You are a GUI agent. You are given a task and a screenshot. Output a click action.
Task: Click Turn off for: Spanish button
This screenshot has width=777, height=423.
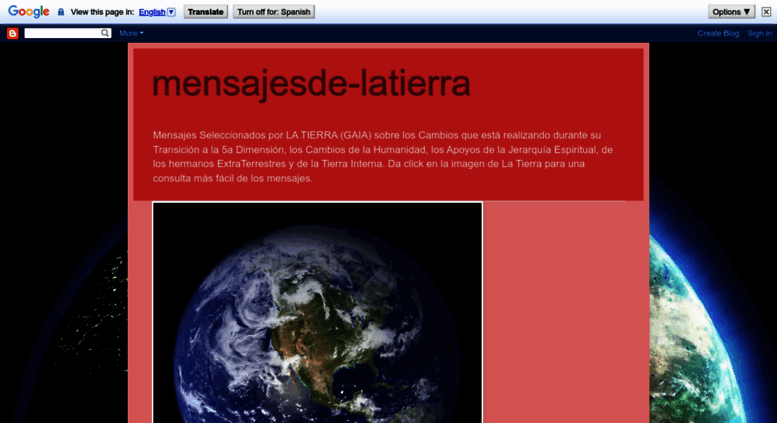coord(274,12)
